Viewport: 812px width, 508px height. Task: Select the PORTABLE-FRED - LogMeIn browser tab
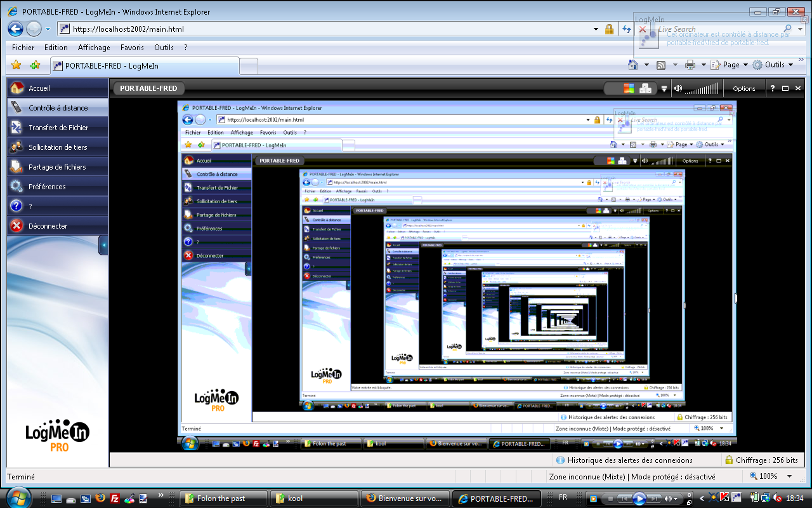coord(145,65)
